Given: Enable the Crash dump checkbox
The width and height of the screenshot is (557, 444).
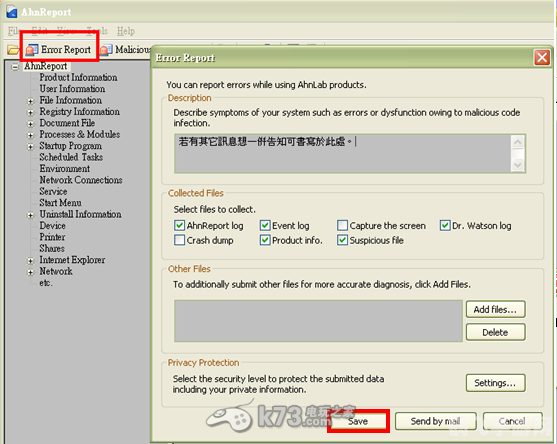Looking at the screenshot, I should point(179,240).
